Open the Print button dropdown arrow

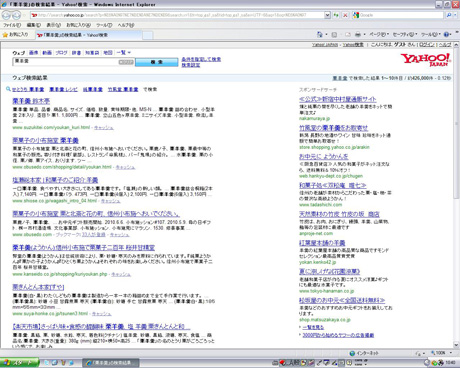pyautogui.click(x=364, y=34)
